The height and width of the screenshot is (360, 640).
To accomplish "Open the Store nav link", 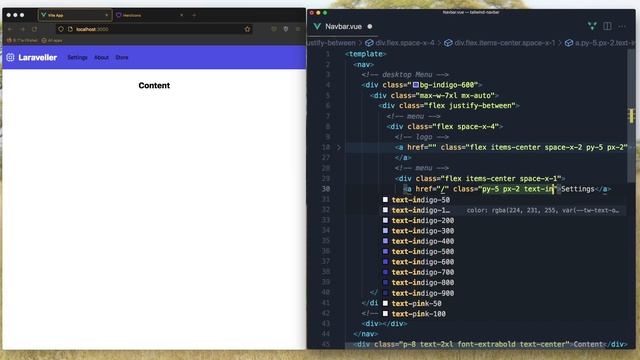I will pos(122,58).
